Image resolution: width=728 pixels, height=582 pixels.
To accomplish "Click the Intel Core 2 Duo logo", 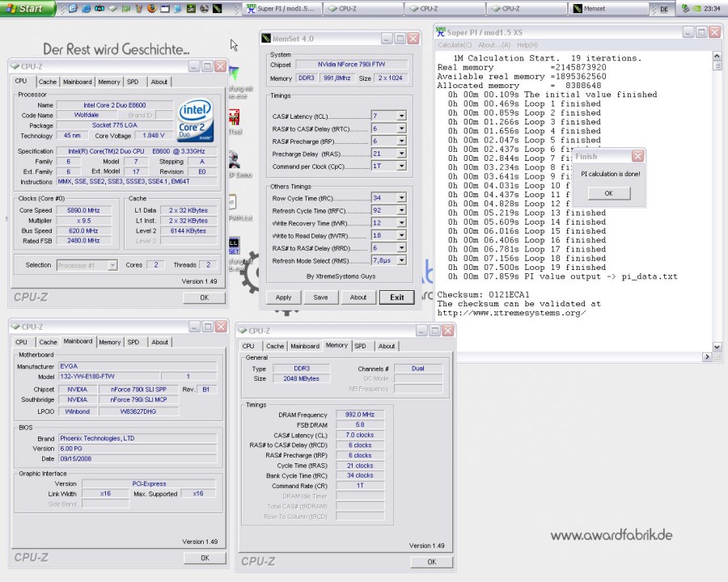I will pos(196,120).
